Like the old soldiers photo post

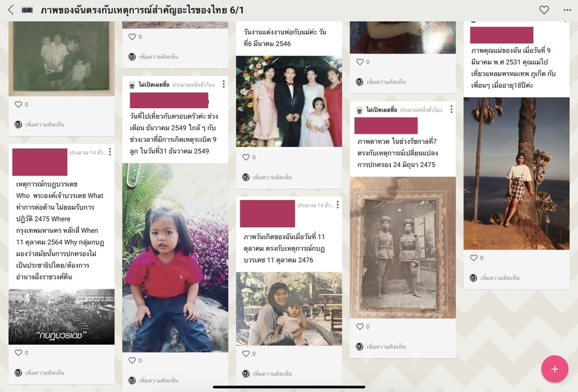tap(360, 326)
